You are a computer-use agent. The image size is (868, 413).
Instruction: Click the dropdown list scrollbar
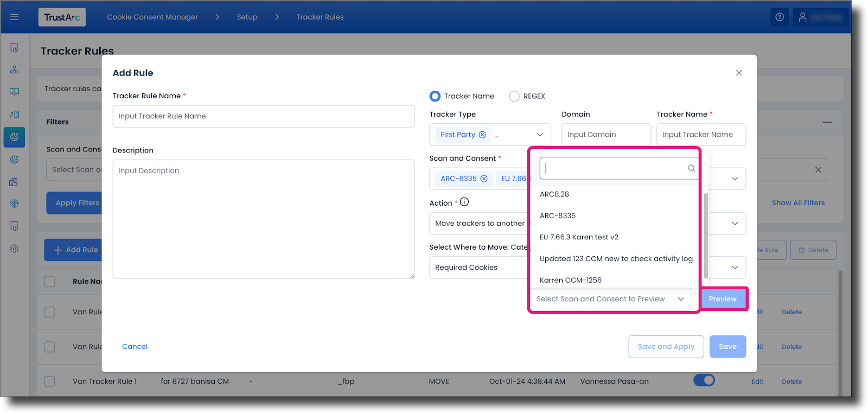click(x=706, y=236)
